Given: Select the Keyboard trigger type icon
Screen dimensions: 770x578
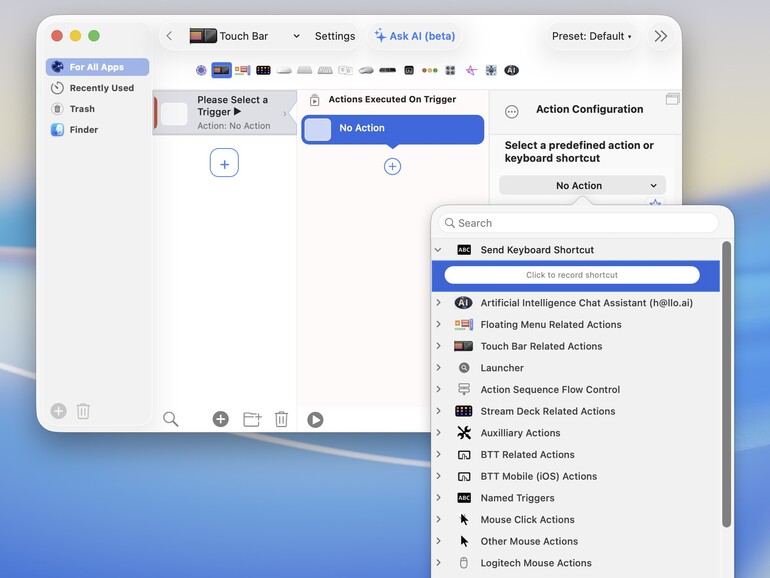Looking at the screenshot, I should [325, 70].
